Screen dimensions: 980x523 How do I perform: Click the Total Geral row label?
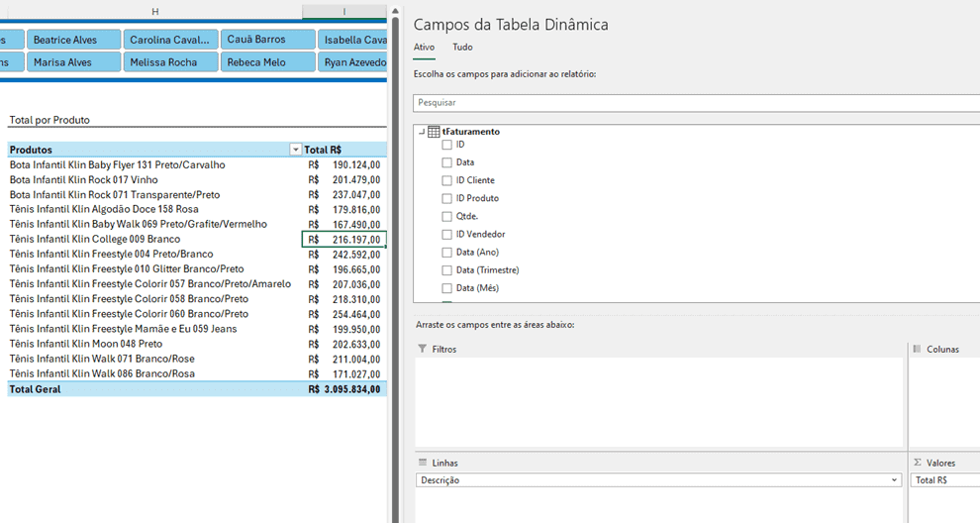35,389
